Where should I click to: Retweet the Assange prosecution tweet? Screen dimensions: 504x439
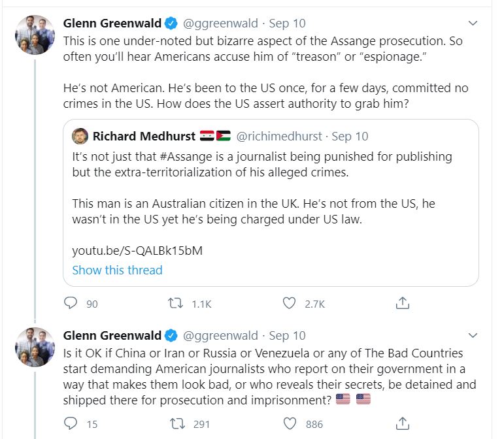coord(175,303)
